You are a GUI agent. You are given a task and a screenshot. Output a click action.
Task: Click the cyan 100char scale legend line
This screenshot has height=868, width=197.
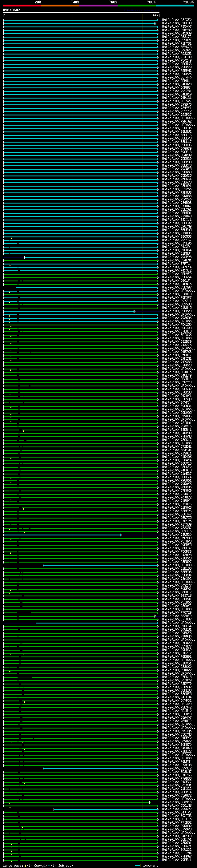pyautogui.click(x=137, y=866)
